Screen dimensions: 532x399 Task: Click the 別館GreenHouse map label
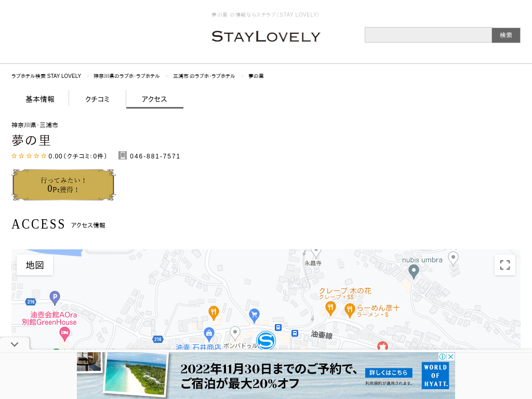point(49,322)
